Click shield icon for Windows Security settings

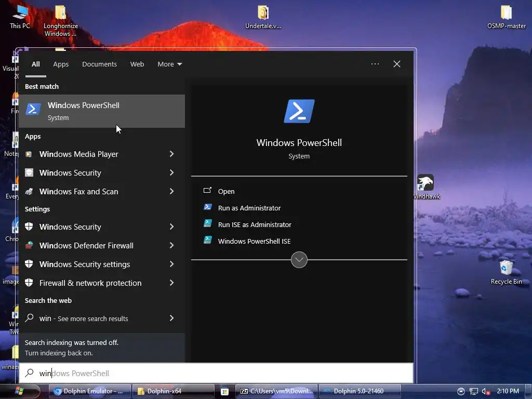coord(29,264)
